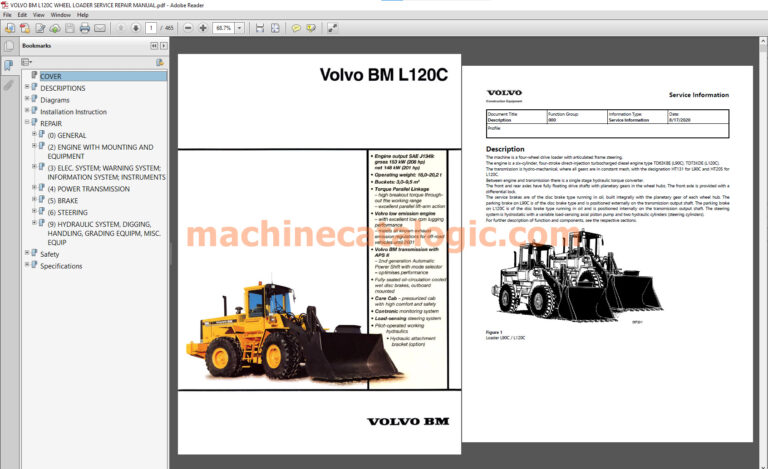Viewport: 768px width, 469px height.
Task: Click the Email envelope toolbar icon
Action: [100, 28]
